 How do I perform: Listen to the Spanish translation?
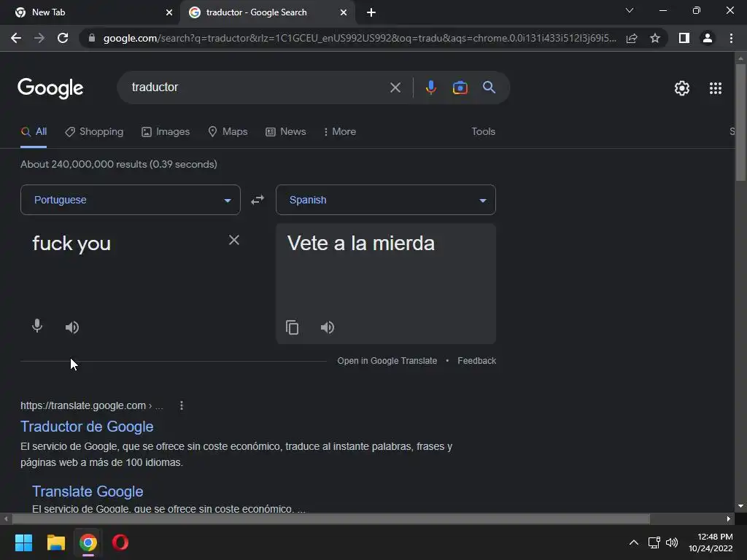[x=328, y=327]
